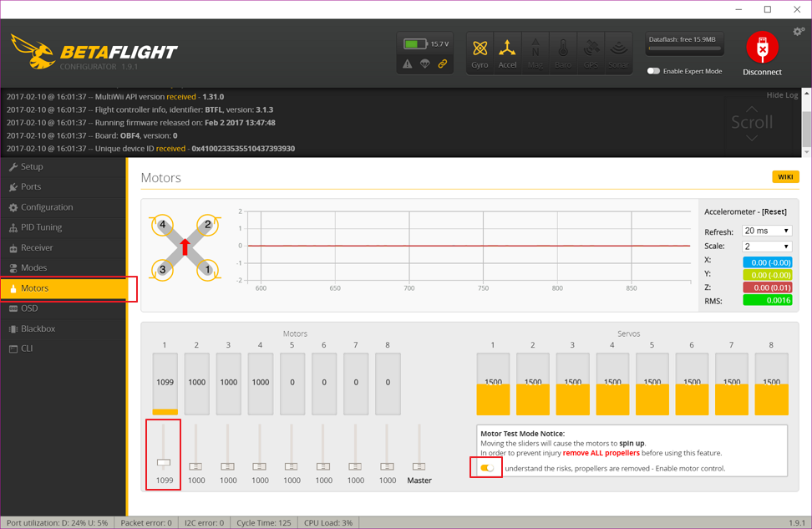
Task: Open the Configuration tab
Action: [x=63, y=206]
